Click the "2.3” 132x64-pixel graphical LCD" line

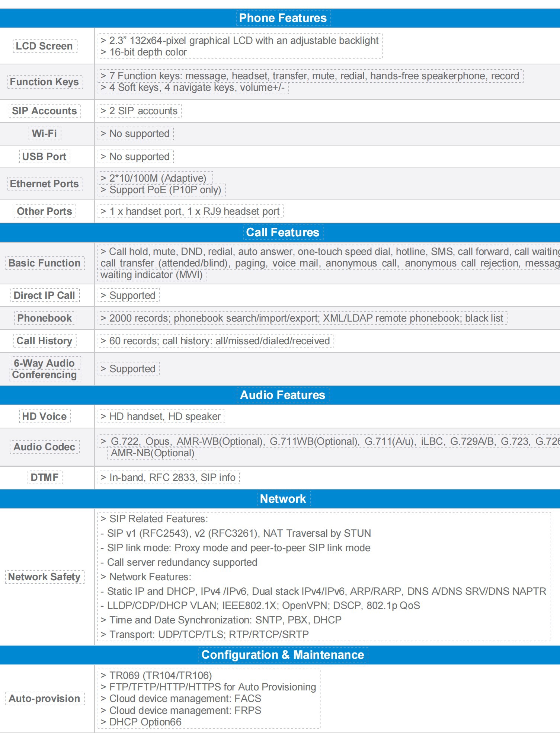click(240, 40)
